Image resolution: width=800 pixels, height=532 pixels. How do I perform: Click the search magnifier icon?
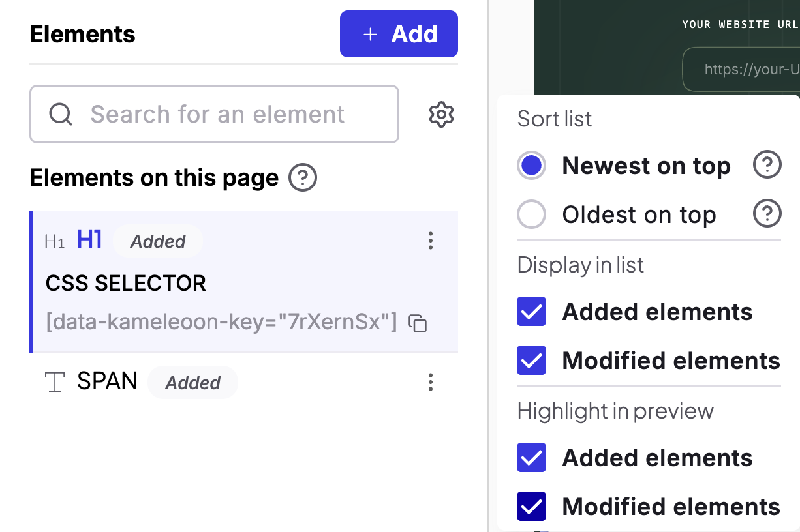pyautogui.click(x=61, y=114)
